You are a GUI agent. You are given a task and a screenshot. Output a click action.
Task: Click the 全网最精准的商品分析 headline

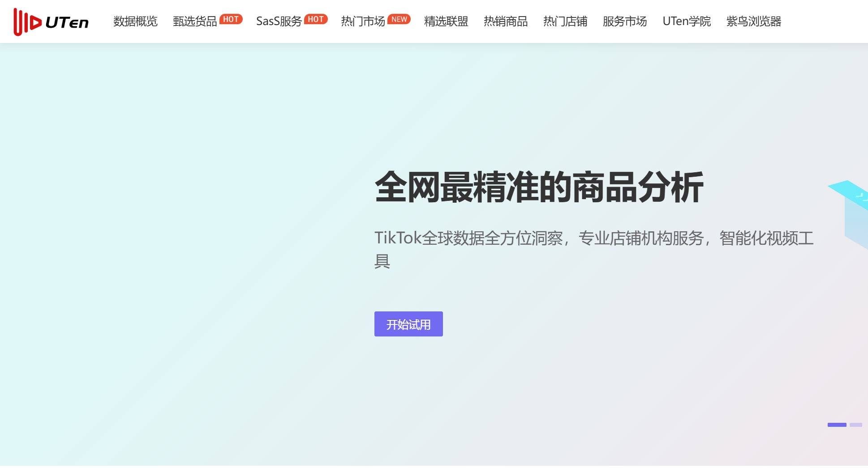tap(539, 187)
